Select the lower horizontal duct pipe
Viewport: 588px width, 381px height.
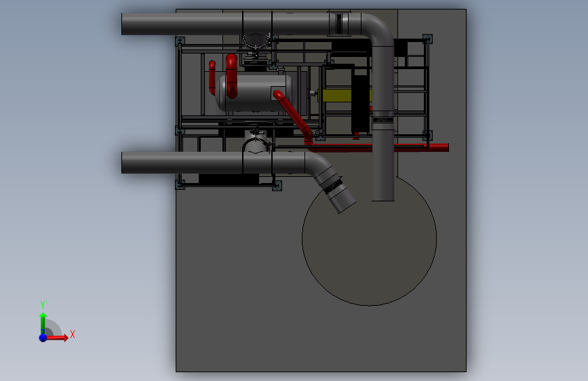(213, 163)
